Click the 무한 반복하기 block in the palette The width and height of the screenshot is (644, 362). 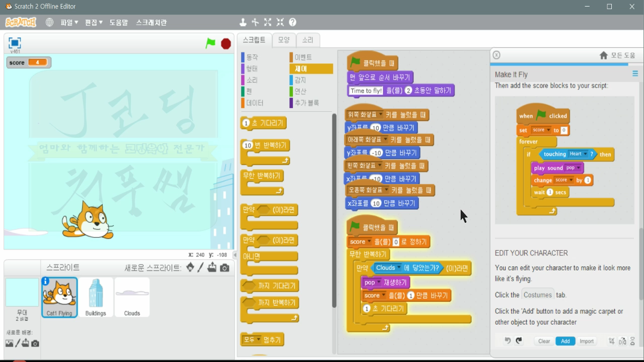tap(262, 183)
